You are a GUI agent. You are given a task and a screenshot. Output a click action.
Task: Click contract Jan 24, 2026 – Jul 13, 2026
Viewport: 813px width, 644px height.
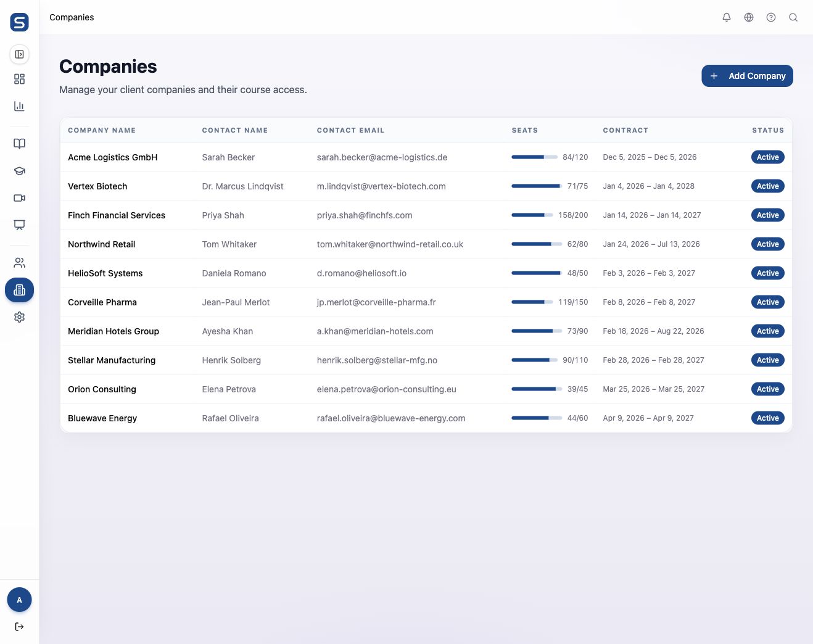click(651, 244)
